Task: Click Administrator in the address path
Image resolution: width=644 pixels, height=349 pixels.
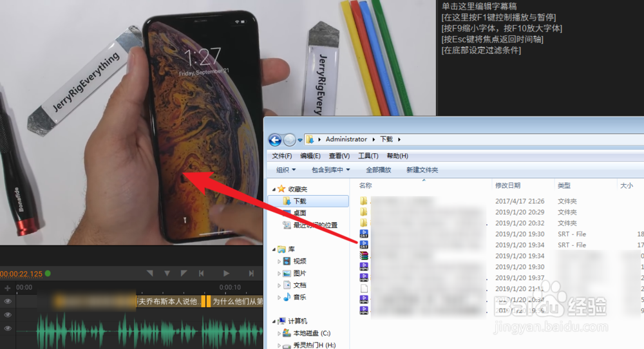Action: (x=346, y=139)
